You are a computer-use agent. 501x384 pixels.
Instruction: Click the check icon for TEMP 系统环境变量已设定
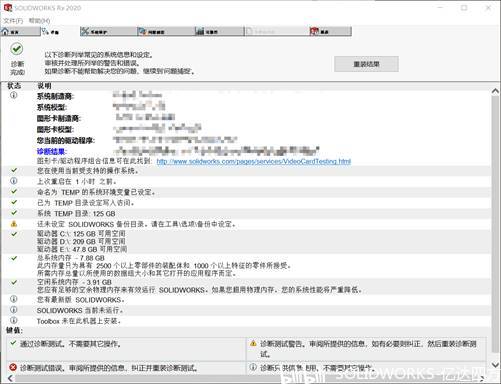pos(14,192)
